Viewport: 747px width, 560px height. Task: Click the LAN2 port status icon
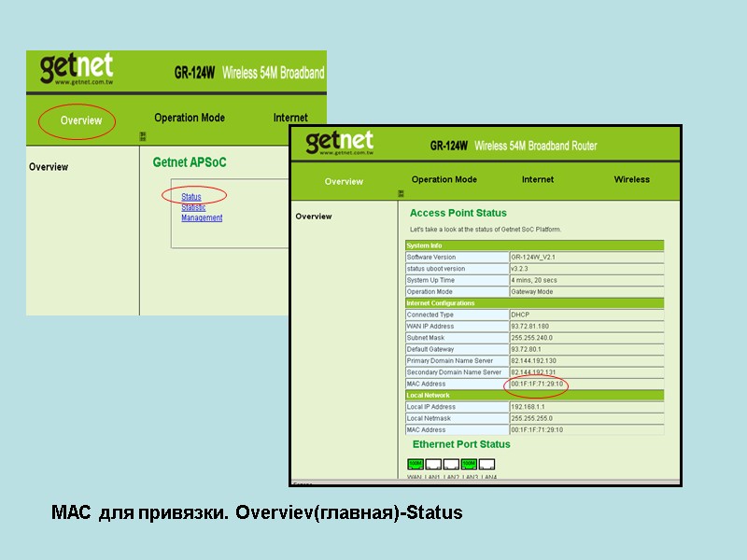451,464
